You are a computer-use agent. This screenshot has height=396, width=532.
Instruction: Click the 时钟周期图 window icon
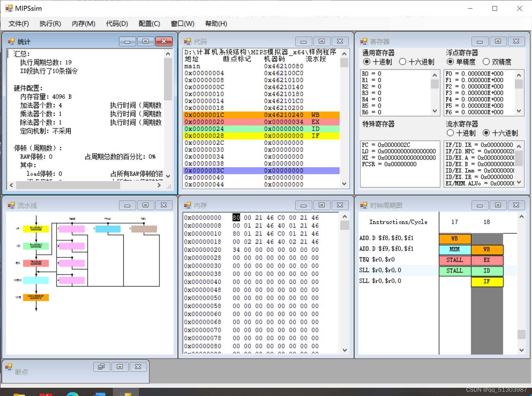(364, 205)
